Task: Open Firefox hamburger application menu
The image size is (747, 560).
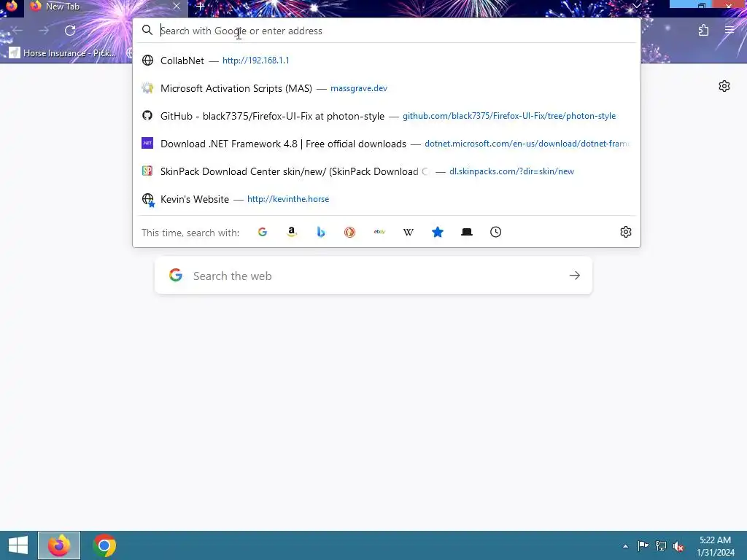Action: pyautogui.click(x=729, y=31)
